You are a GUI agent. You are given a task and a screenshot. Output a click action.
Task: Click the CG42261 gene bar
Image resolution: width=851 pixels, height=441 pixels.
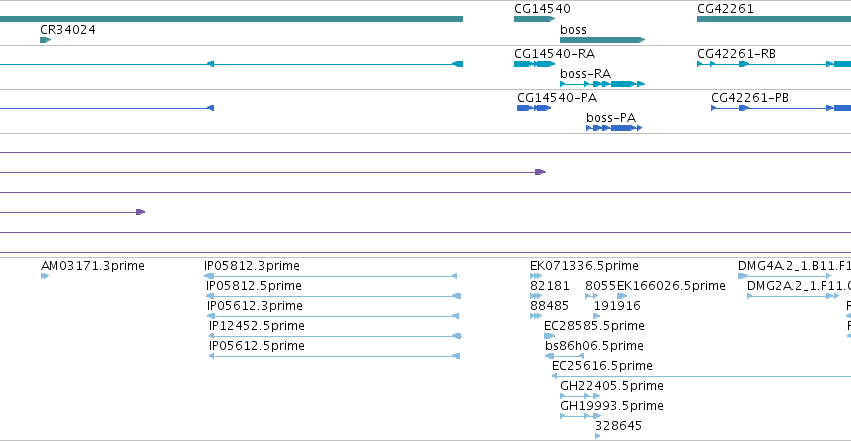[774, 19]
